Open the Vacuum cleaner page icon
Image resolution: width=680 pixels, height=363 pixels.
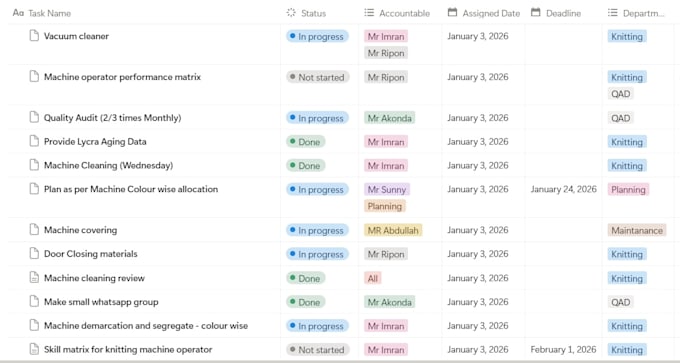pyautogui.click(x=34, y=36)
